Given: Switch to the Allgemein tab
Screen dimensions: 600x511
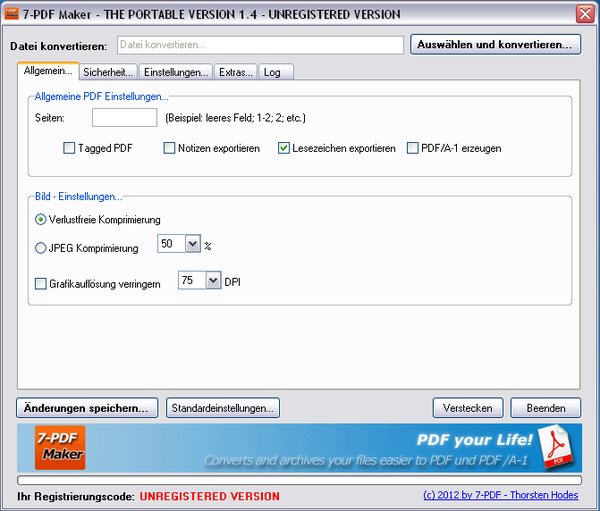Looking at the screenshot, I should tap(48, 71).
